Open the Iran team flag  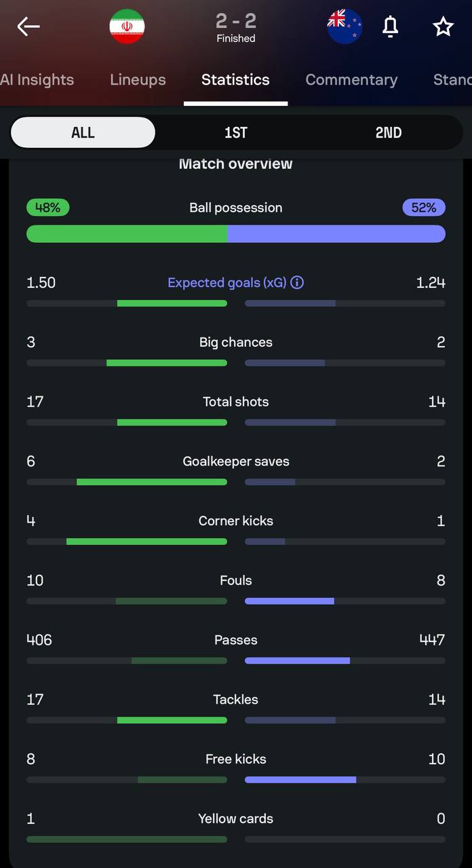pos(127,26)
